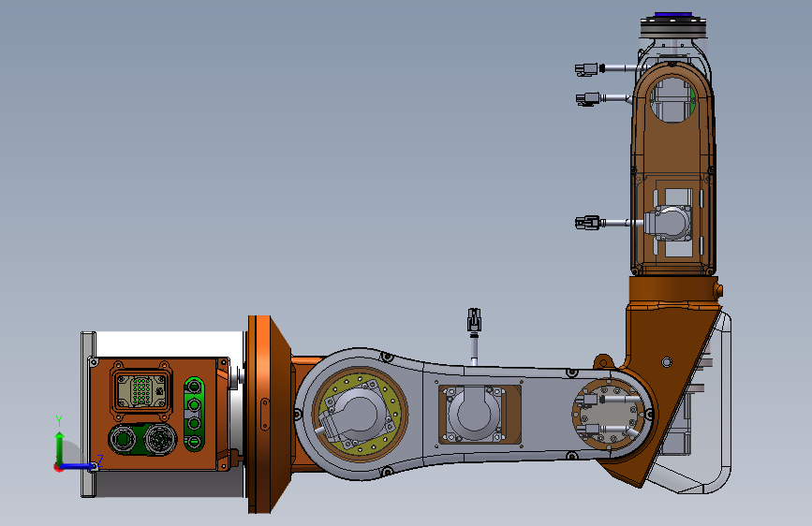Select the blue Z axis of the triad

[78, 466]
